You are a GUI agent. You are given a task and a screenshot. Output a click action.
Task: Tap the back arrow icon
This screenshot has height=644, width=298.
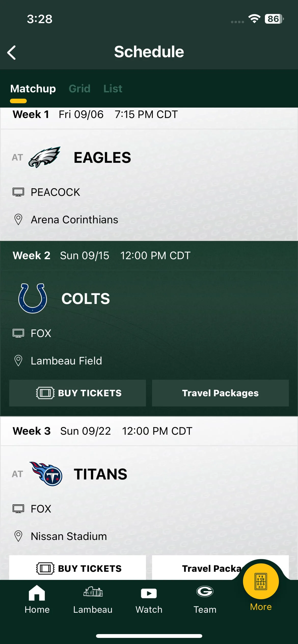click(12, 53)
